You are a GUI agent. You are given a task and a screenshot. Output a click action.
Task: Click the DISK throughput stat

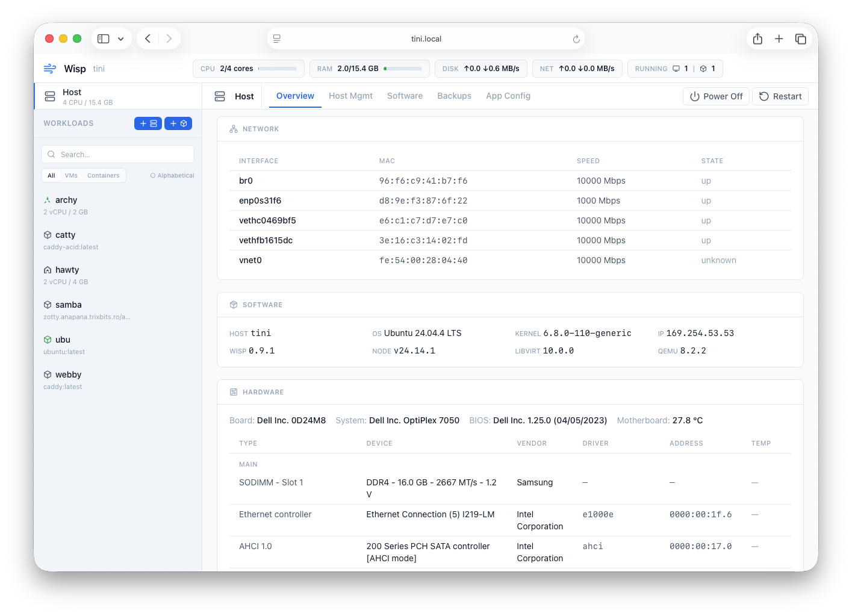point(481,69)
